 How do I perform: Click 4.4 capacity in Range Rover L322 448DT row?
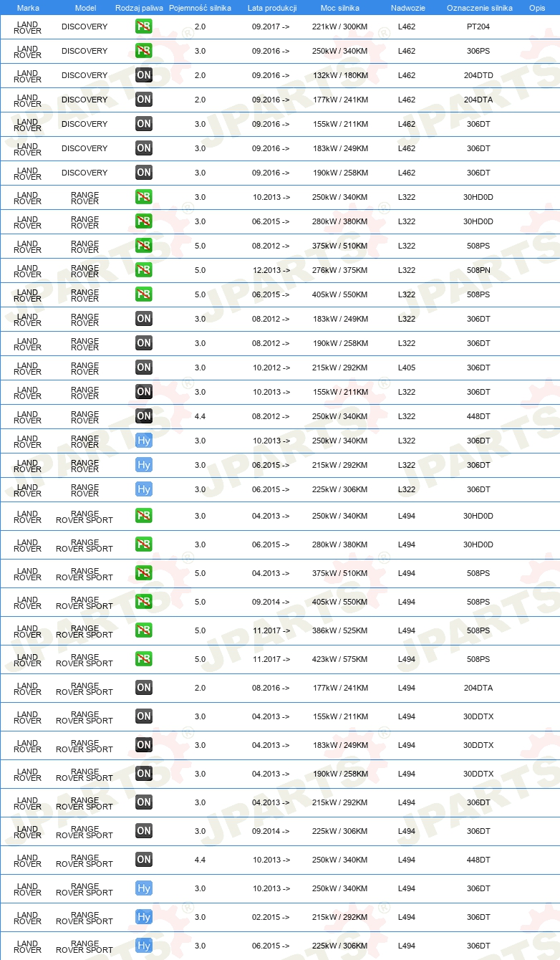(200, 416)
